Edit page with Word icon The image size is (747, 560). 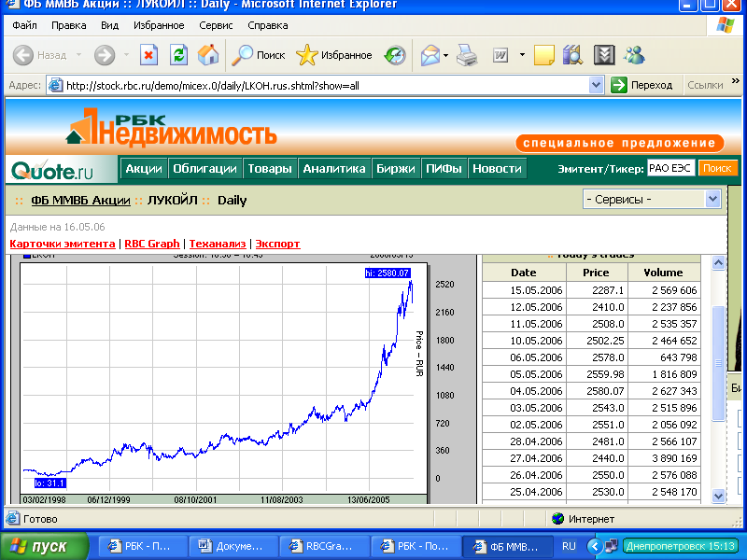coord(500,55)
